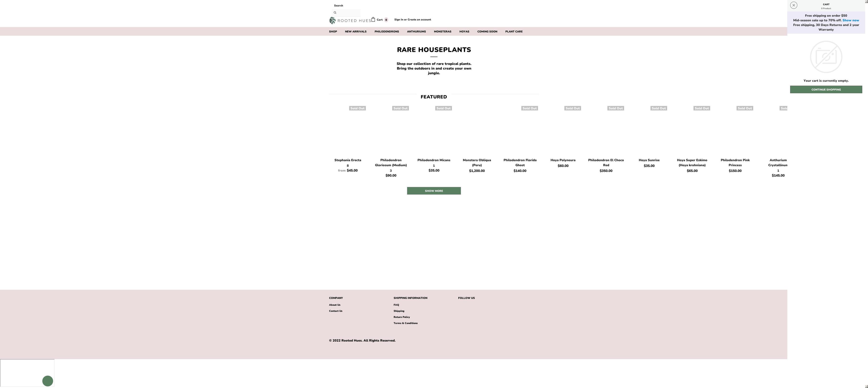Go to NEW ARRIVALS
The image size is (868, 388).
356,32
